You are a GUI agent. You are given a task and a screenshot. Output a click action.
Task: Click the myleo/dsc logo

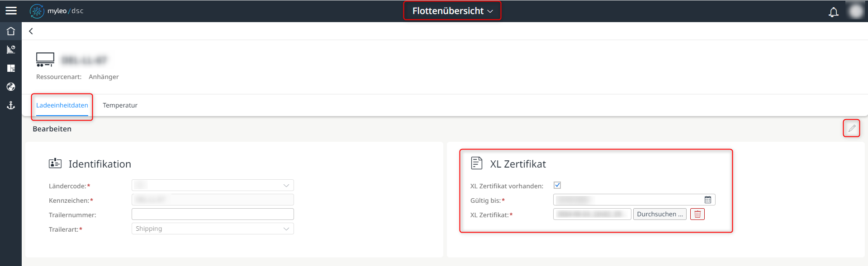point(57,11)
